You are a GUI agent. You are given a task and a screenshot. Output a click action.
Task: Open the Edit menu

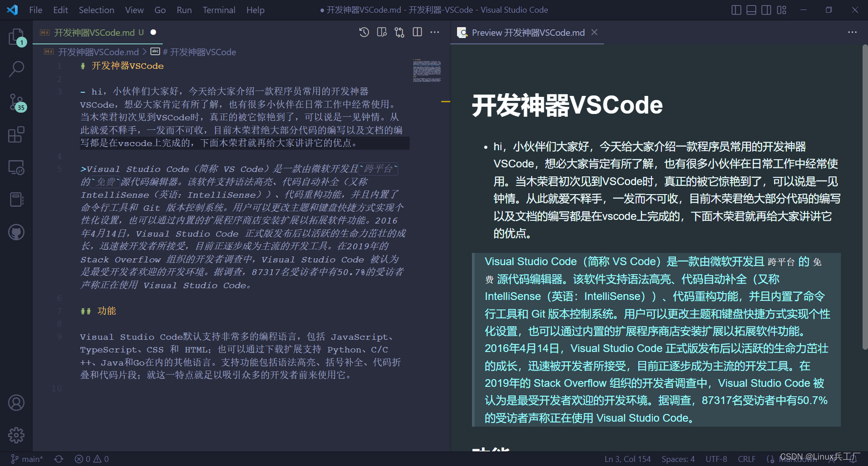pyautogui.click(x=61, y=10)
